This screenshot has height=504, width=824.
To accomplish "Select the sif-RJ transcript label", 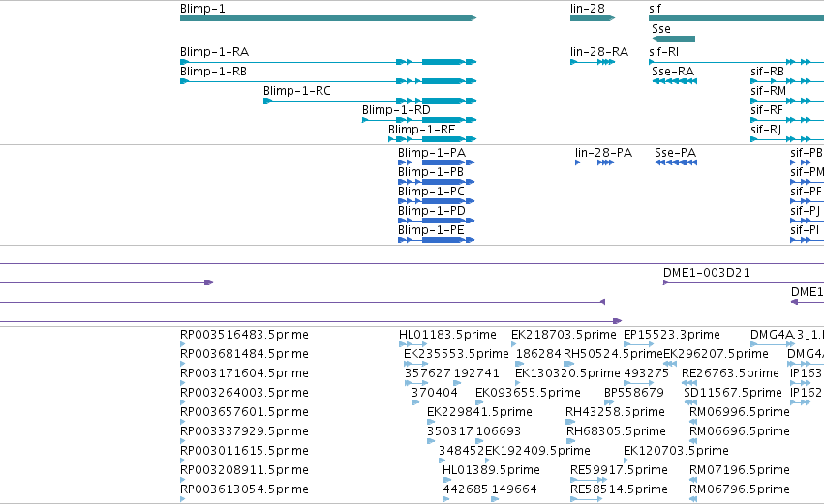I will coord(766,130).
